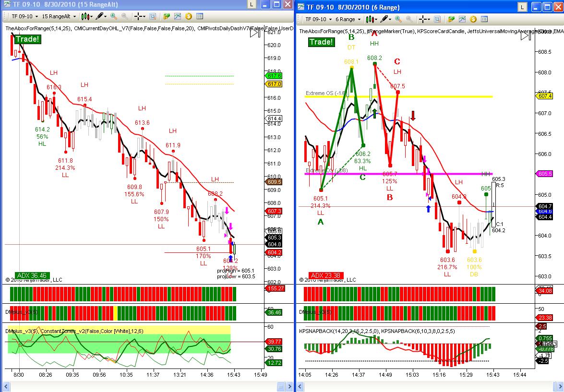564x392 pixels.
Task: Open crosshair cursor dropdown in 6 Range window
Action: 424,19
